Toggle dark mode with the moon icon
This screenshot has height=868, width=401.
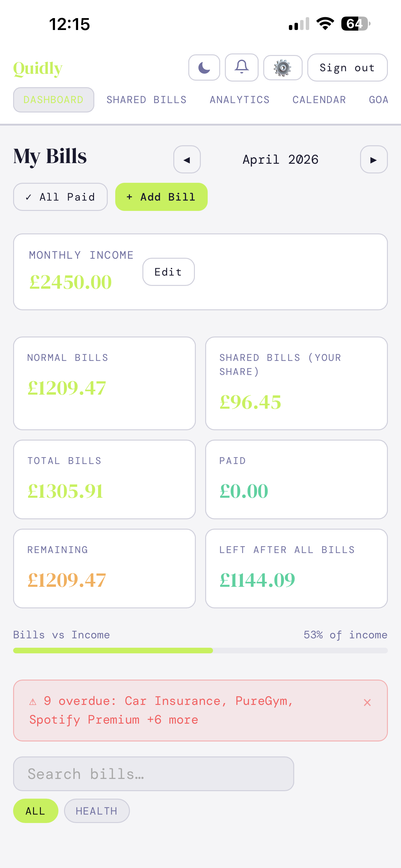(x=204, y=68)
